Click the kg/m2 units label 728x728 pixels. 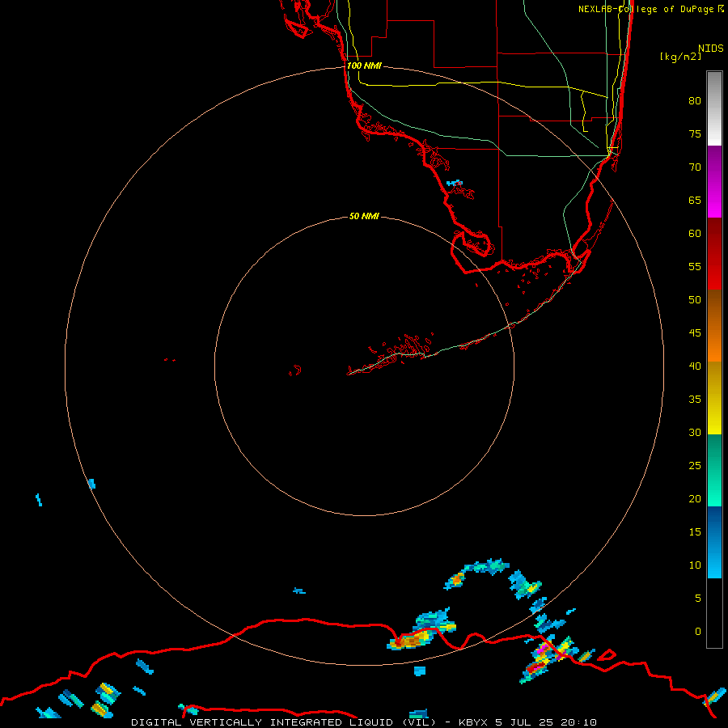(x=680, y=57)
